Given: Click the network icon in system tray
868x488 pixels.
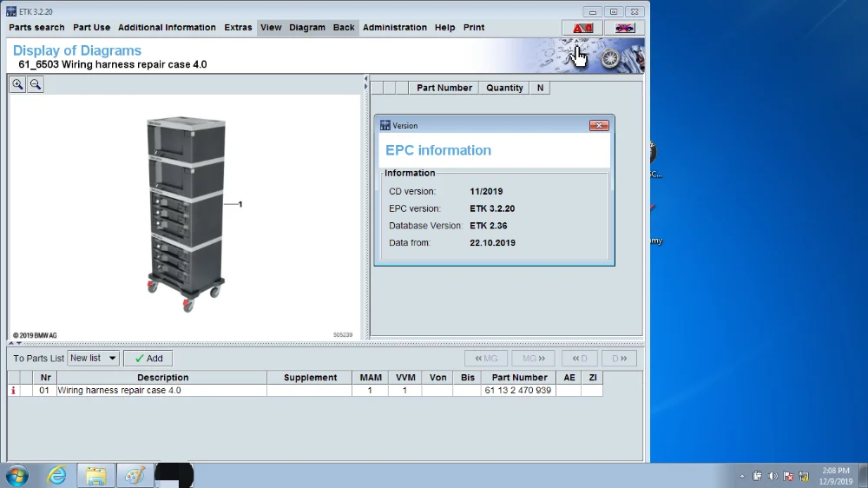Looking at the screenshot, I should (804, 477).
